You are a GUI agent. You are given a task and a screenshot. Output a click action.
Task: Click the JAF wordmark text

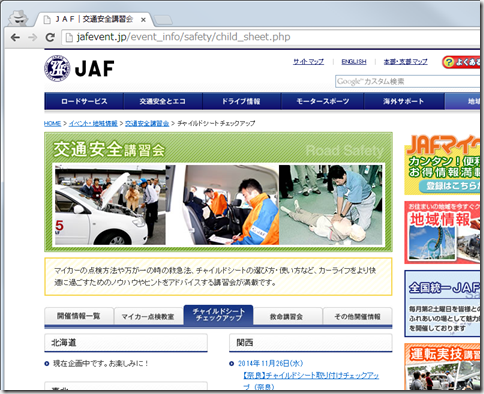click(95, 69)
